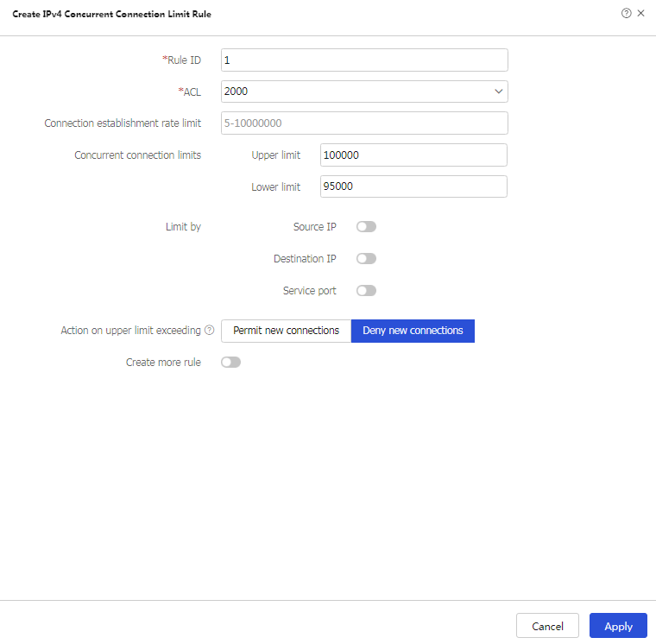Focus the Rule ID input field
Viewport: 656px width, 644px height.
(x=364, y=60)
